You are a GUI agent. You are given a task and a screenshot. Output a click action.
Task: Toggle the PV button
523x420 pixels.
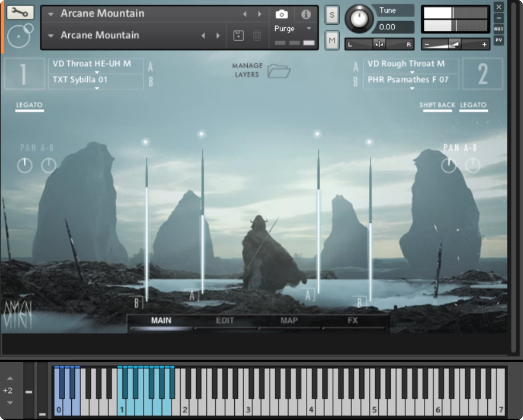[499, 41]
